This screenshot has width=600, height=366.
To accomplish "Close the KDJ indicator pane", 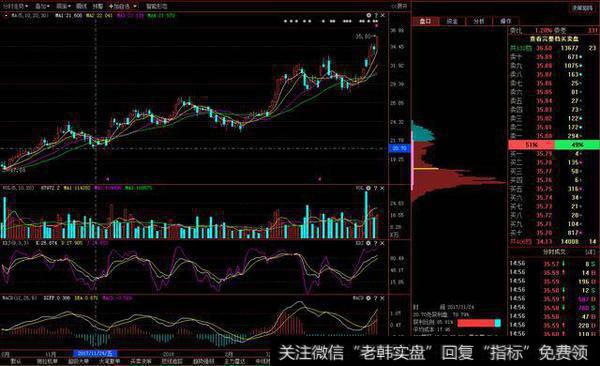I will click(x=382, y=243).
